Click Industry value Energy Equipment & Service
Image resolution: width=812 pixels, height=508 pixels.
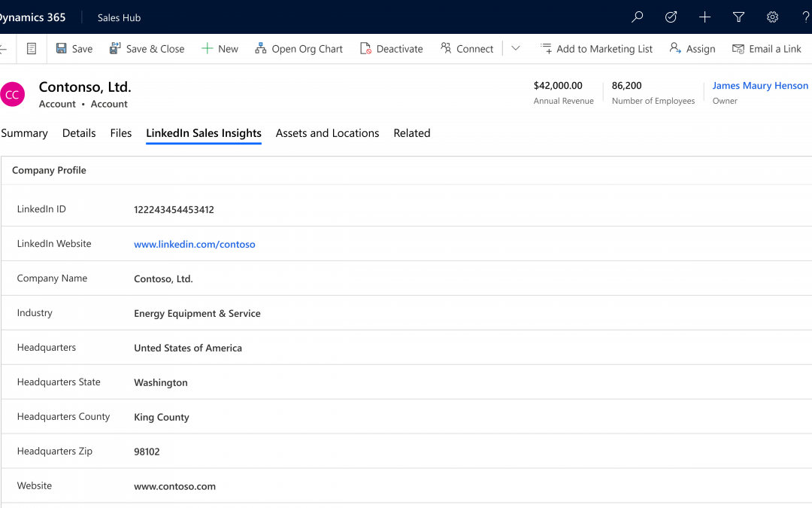(x=197, y=314)
